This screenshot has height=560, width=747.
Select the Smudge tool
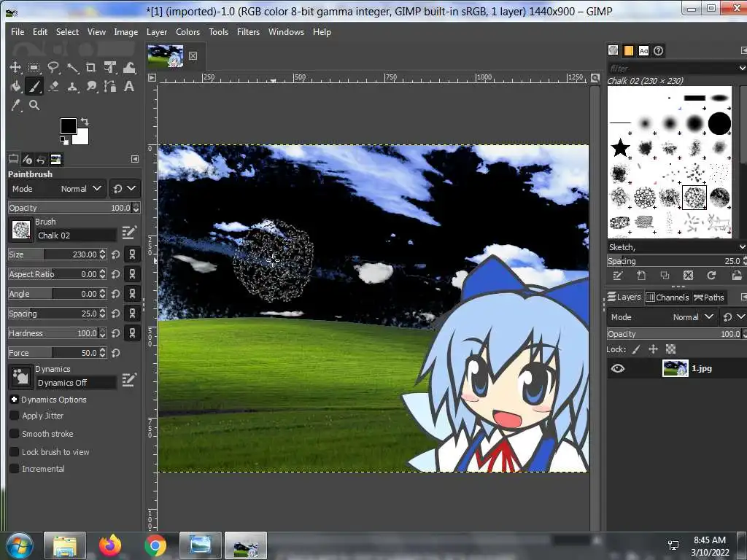(91, 86)
